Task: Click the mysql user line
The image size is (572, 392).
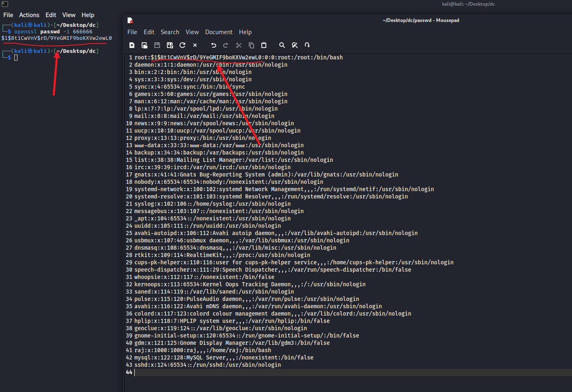Action: (224, 357)
